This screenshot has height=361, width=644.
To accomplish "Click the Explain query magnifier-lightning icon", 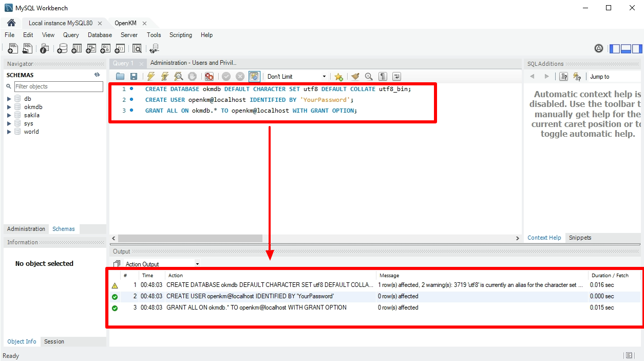I will click(178, 77).
